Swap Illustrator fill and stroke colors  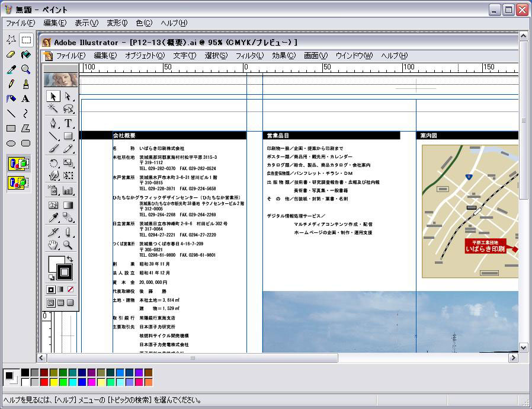(70, 259)
